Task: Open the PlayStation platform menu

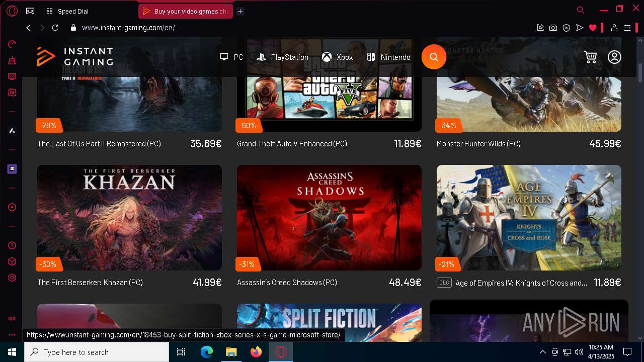Action: coord(282,57)
